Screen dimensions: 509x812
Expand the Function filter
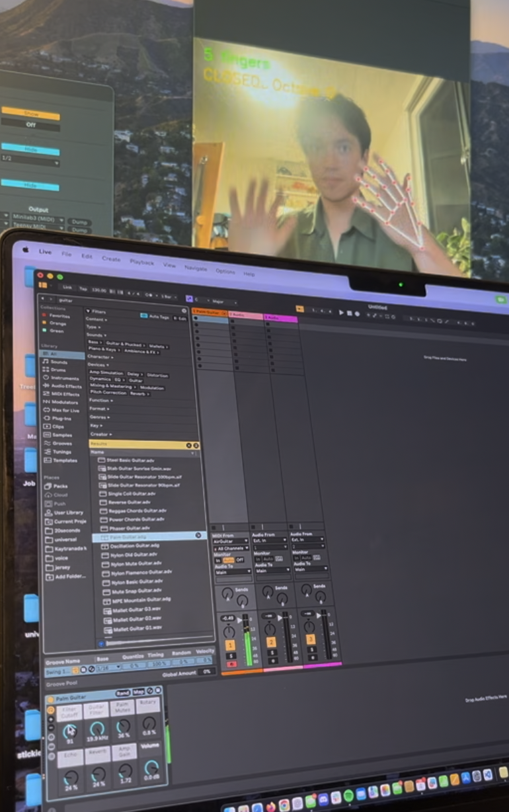point(100,400)
